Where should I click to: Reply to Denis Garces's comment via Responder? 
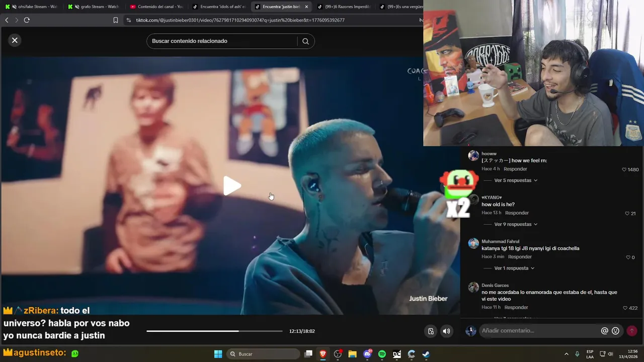click(516, 307)
